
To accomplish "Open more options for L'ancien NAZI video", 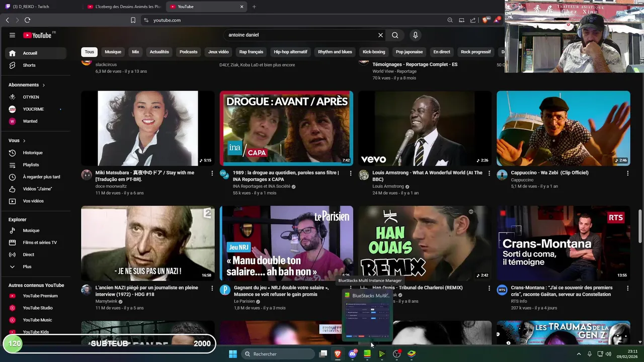I will tap(212, 288).
